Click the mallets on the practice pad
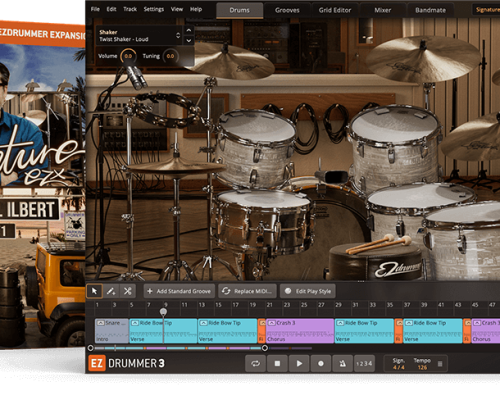500x400 pixels. (x=380, y=243)
